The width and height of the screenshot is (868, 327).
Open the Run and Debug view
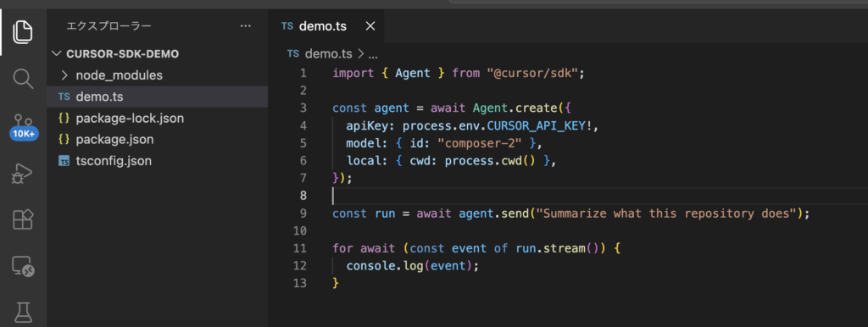pyautogui.click(x=23, y=173)
